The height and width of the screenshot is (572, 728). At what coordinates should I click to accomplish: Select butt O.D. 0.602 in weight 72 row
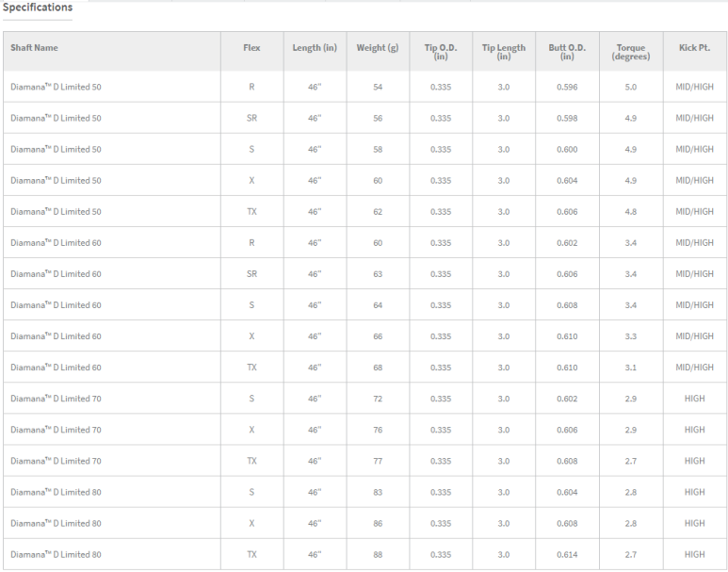[x=567, y=399]
